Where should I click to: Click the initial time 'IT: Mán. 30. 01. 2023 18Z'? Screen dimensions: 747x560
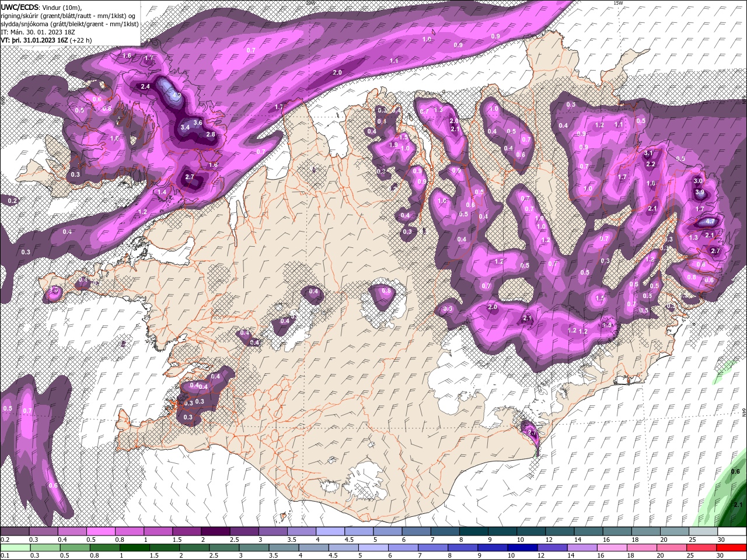39,32
